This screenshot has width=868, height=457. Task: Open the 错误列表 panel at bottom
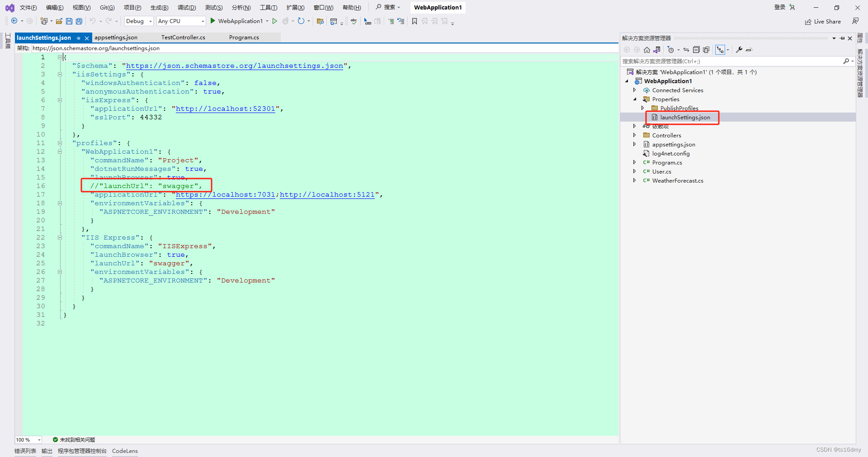(x=25, y=451)
